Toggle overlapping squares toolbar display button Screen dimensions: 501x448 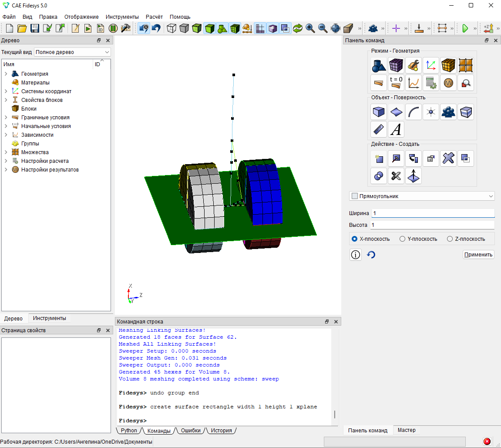[285, 28]
